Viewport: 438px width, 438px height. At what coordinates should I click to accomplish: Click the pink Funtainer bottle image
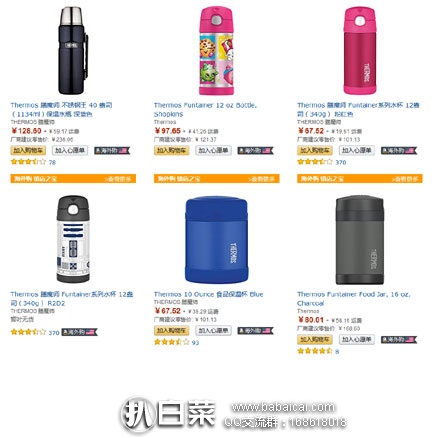[x=360, y=51]
